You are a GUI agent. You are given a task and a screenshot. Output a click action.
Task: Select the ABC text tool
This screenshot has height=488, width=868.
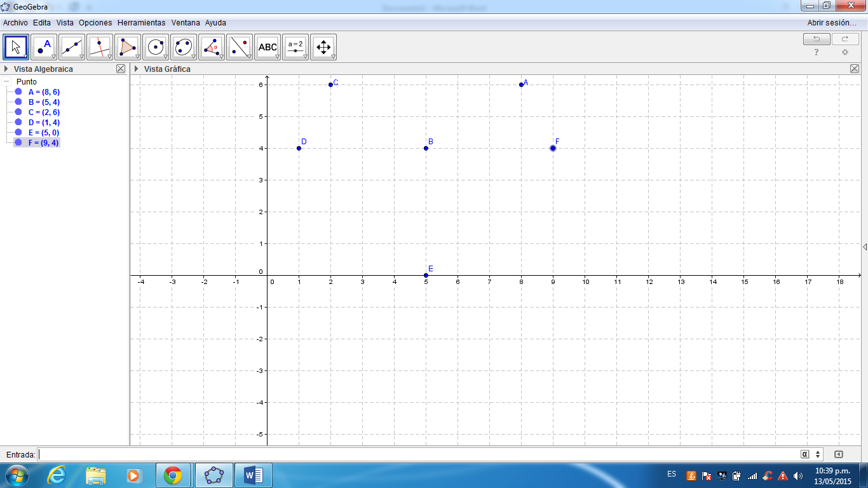click(x=267, y=46)
